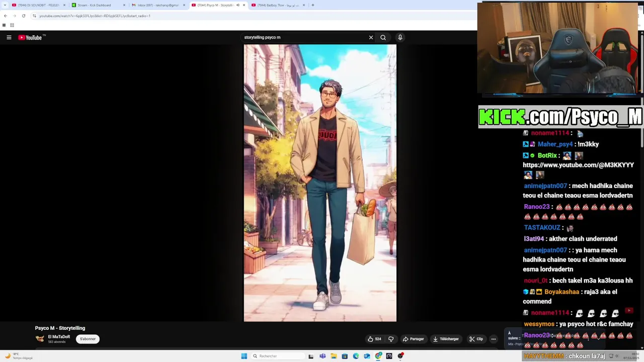Reload the YouTube page
The width and height of the screenshot is (644, 362).
click(23, 16)
